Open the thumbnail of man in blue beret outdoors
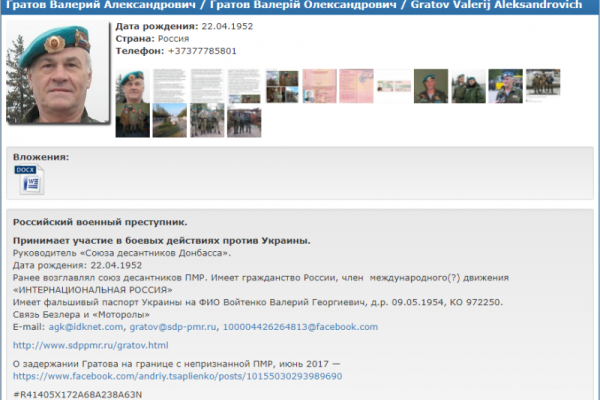 (x=505, y=86)
